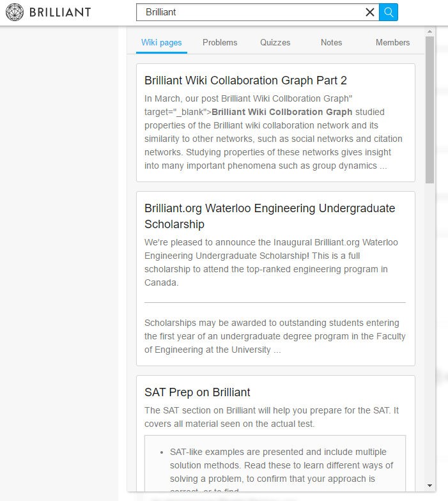Switch to the Problems tab
The width and height of the screenshot is (448, 501).
coord(220,42)
